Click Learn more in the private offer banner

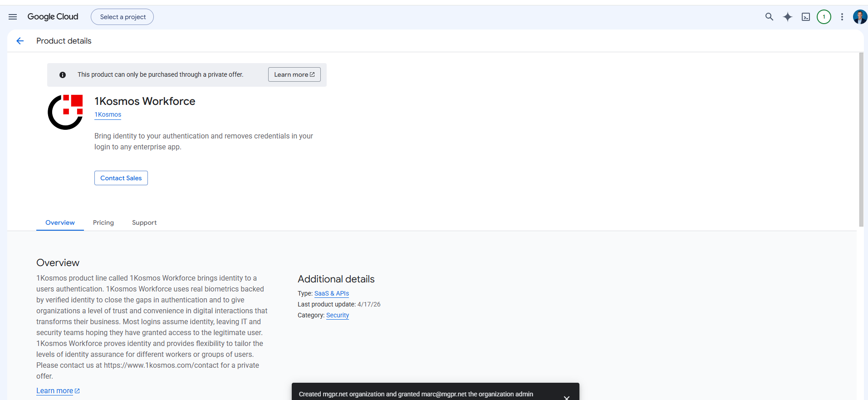pos(294,74)
